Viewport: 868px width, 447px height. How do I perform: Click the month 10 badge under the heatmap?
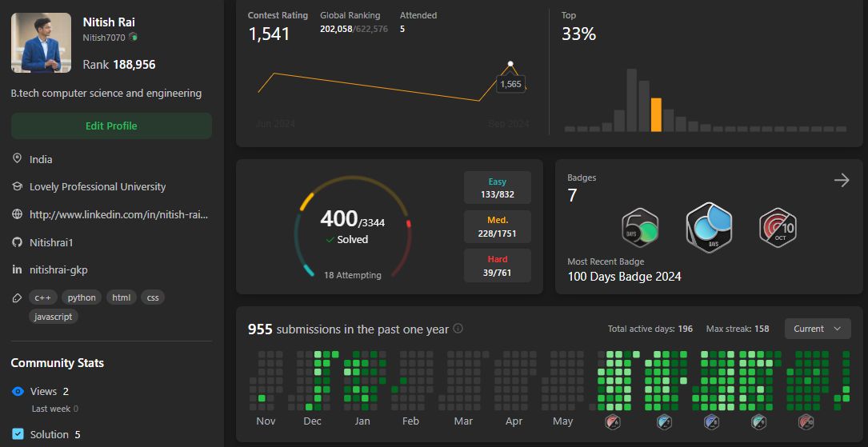(x=806, y=422)
